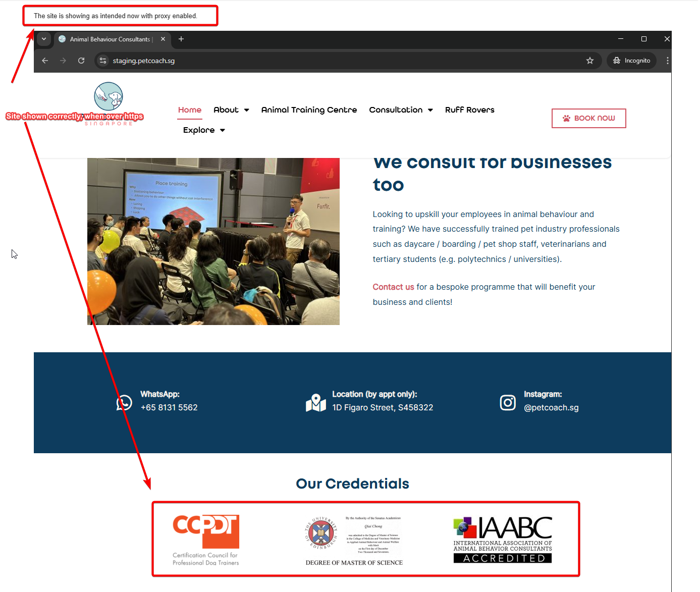Click the address bar URL field

click(347, 61)
